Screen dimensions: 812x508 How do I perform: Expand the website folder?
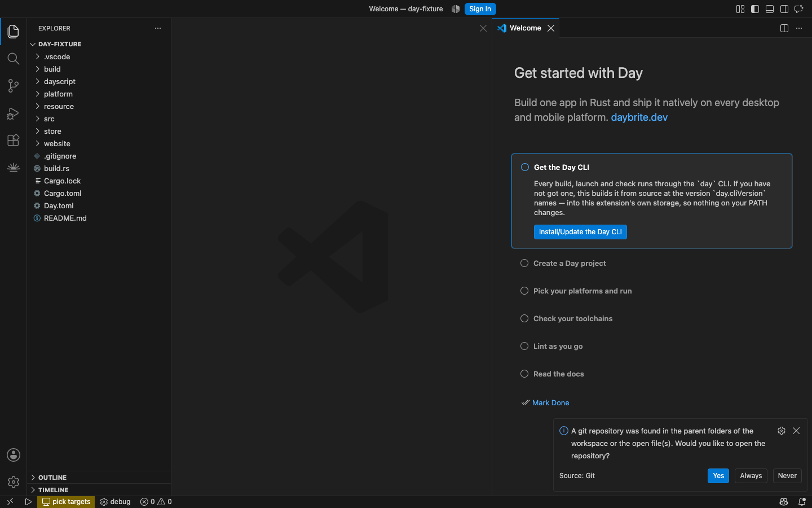(99, 143)
